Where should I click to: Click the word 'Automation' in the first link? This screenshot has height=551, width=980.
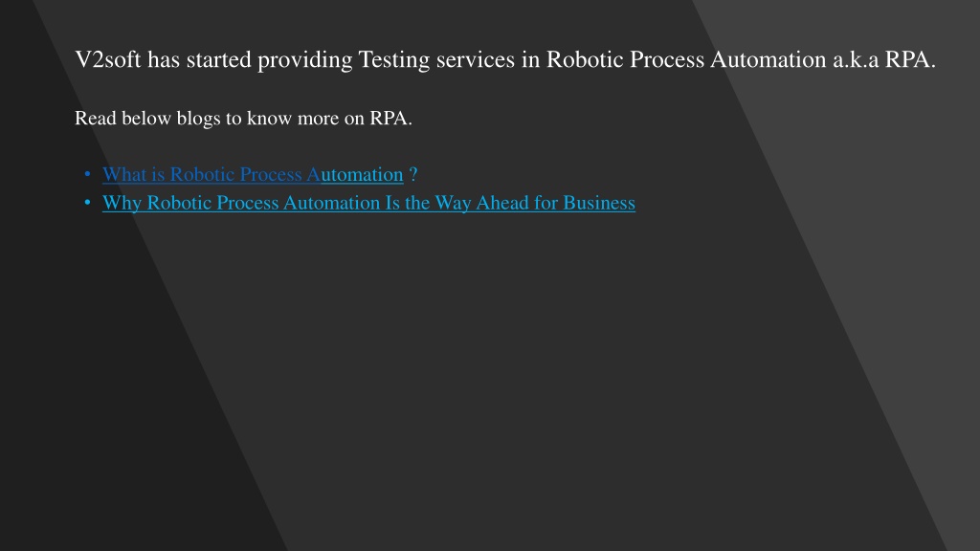point(355,174)
